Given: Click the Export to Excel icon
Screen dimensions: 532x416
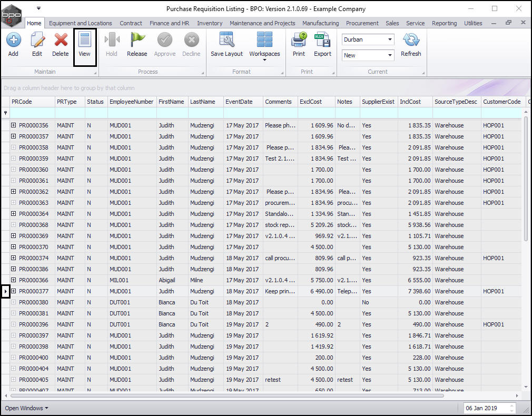Looking at the screenshot, I should click(x=322, y=40).
